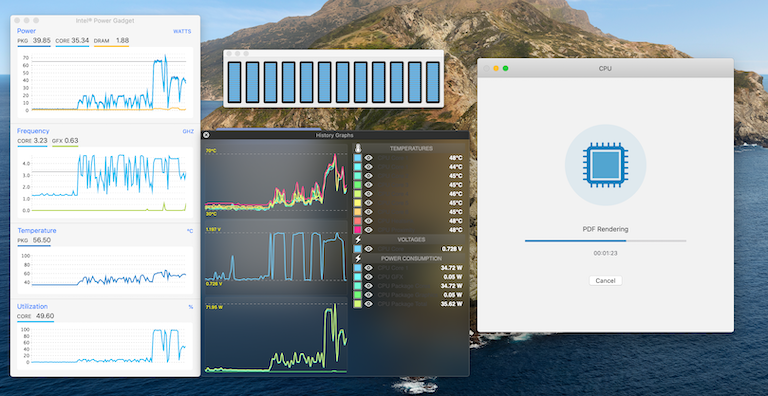Click the rightmost core activity bar

pyautogui.click(x=433, y=82)
